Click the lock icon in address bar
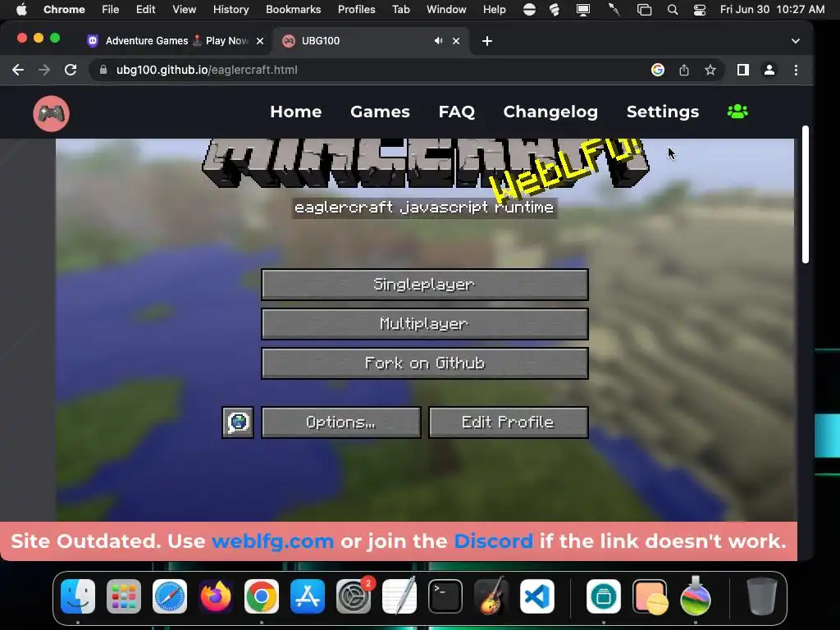This screenshot has height=630, width=840. pyautogui.click(x=104, y=70)
